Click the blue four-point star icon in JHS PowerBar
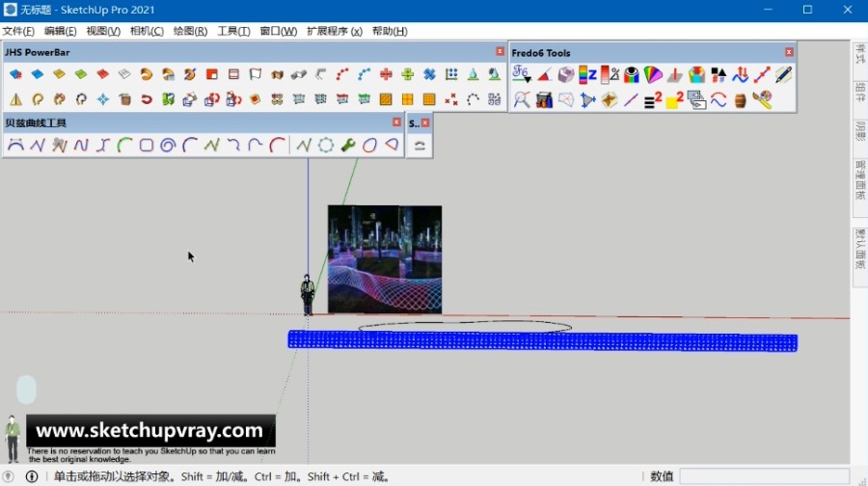This screenshot has height=486, width=868. [103, 99]
